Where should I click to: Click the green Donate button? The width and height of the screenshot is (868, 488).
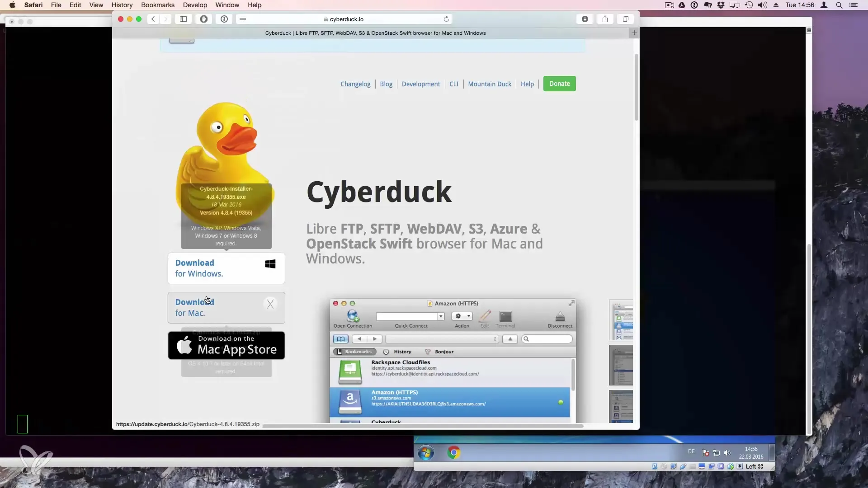coord(560,84)
